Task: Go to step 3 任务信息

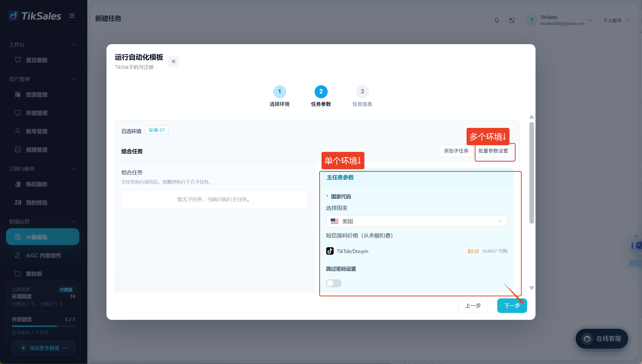Action: [x=362, y=96]
